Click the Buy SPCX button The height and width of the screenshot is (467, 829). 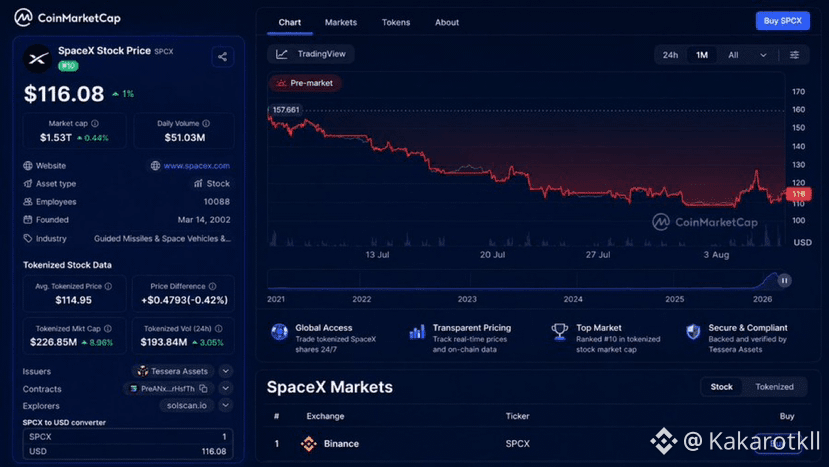click(x=782, y=21)
